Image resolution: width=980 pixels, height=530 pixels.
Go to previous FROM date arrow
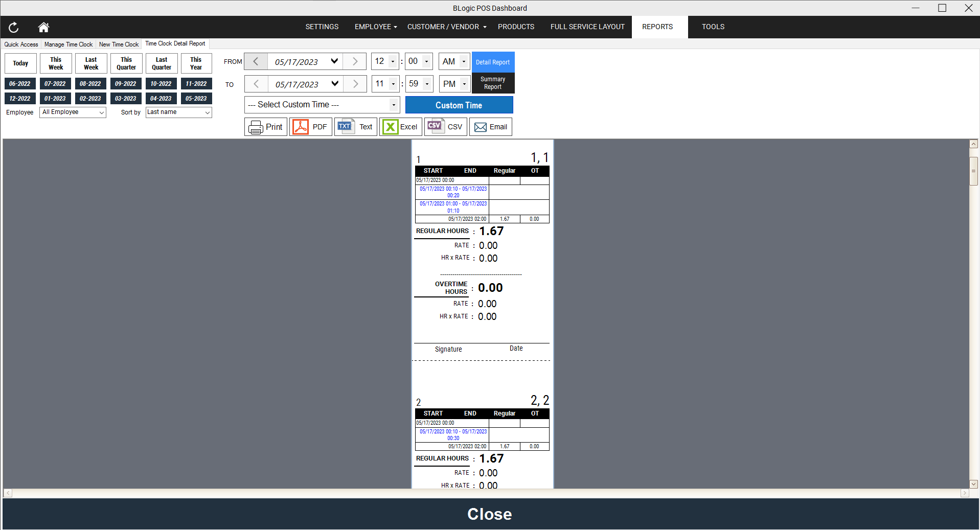(256, 61)
